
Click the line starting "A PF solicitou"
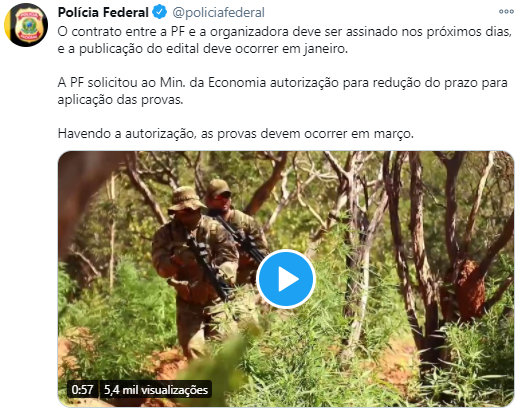(x=282, y=82)
